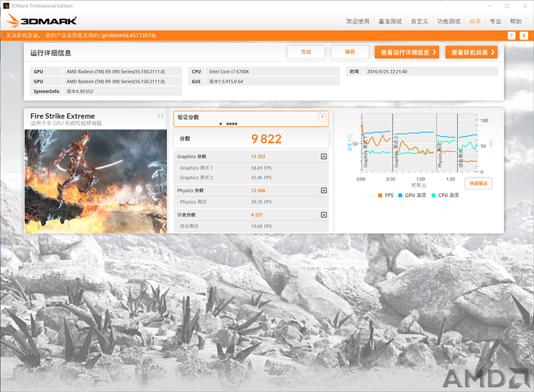The height and width of the screenshot is (392, 534).
Task: Click the combined score value 4 231
Action: coord(257,215)
